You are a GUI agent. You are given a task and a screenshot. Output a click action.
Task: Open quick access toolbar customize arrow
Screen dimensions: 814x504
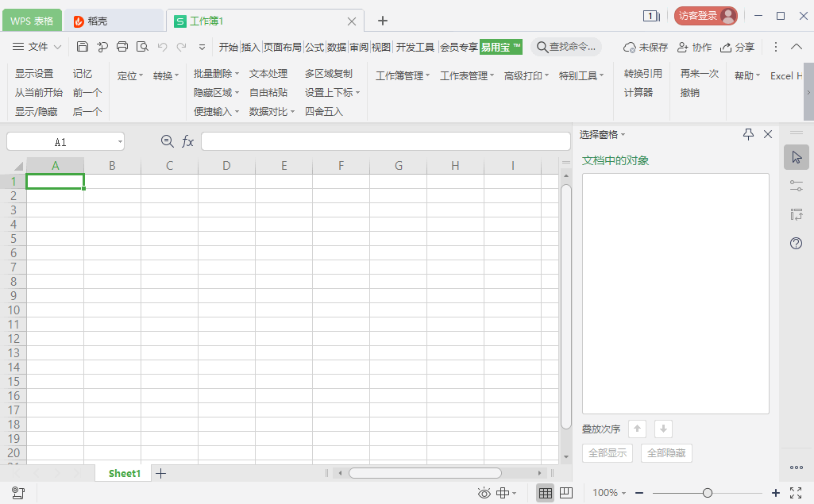tap(202, 47)
